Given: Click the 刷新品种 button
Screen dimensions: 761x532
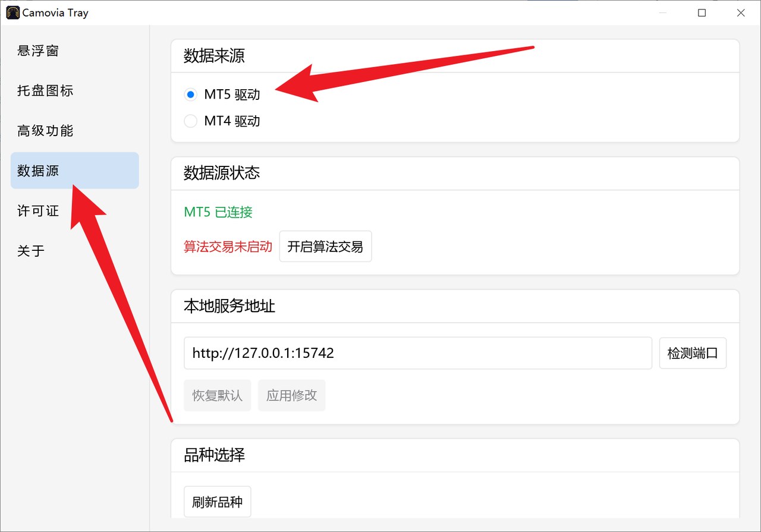Looking at the screenshot, I should (218, 502).
